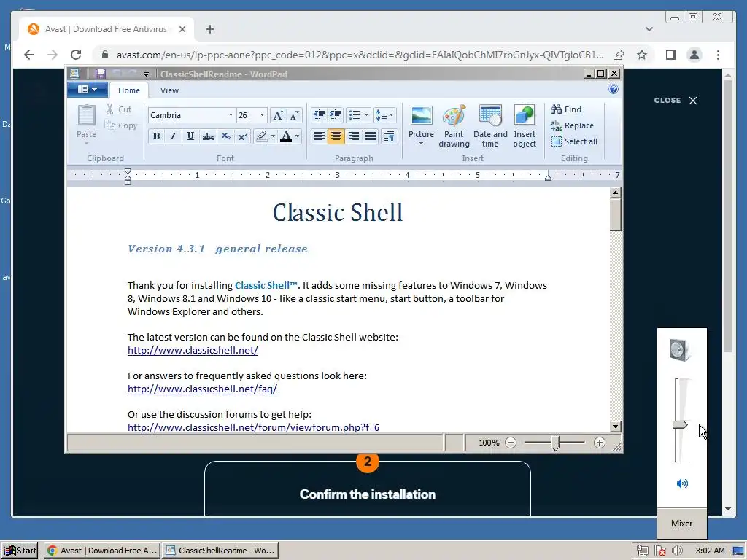This screenshot has width=747, height=560.
Task: Click the document's down scroll arrow in WordPad
Action: (616, 426)
